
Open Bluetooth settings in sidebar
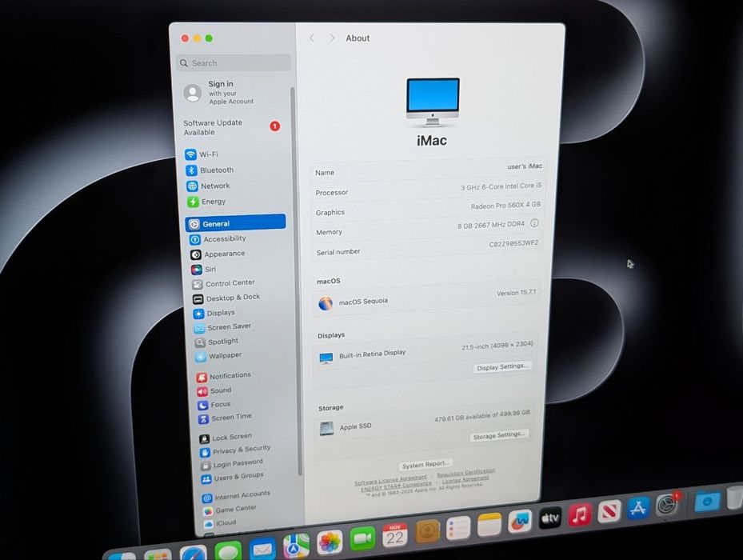coord(211,170)
